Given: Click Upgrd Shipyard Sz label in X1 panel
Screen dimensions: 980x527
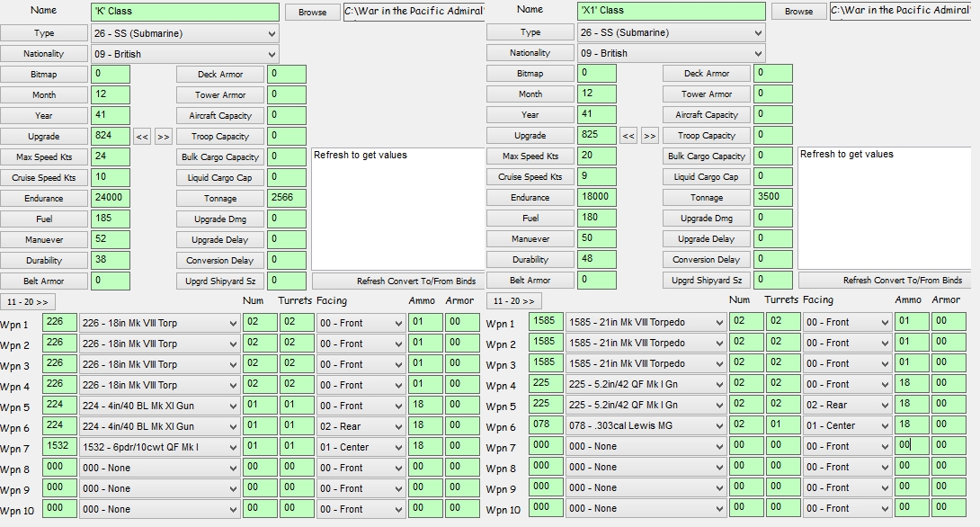Looking at the screenshot, I should tap(707, 280).
